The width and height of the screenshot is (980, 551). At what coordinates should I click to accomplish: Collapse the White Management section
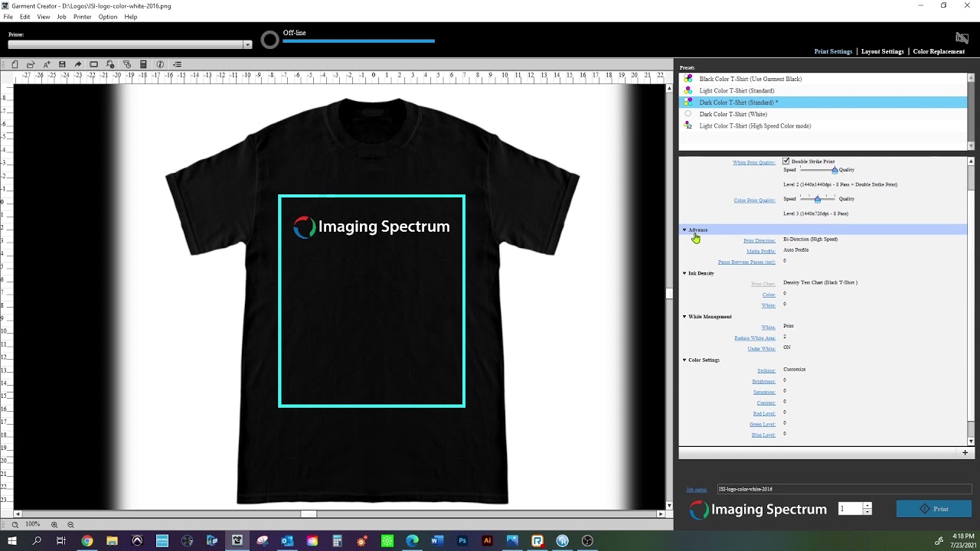(684, 316)
